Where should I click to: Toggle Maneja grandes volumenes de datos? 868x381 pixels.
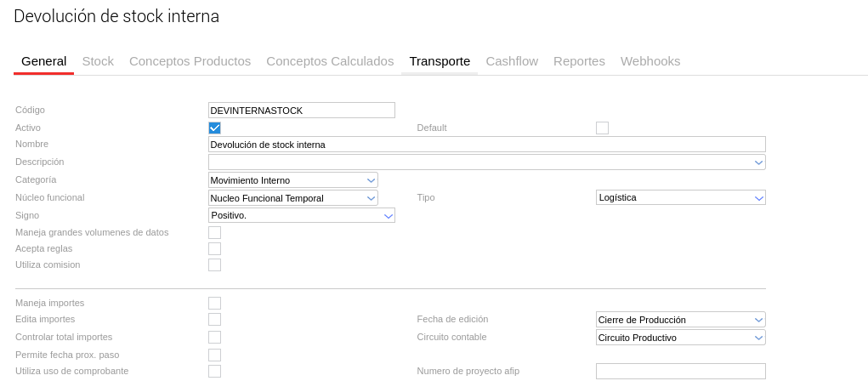[x=214, y=232]
